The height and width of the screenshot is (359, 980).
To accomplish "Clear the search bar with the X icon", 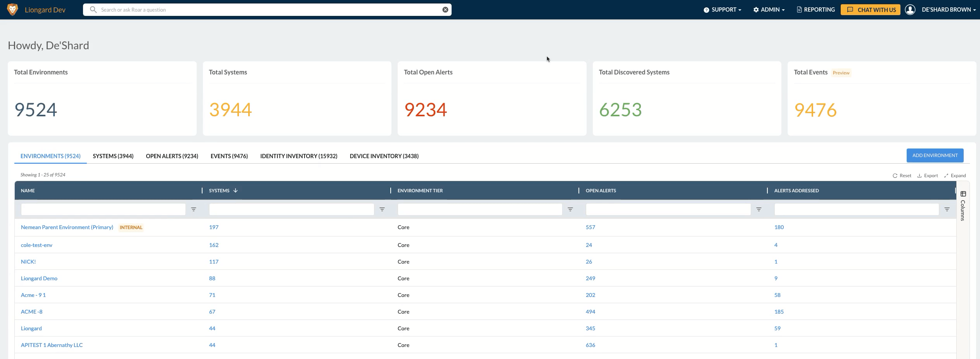I will tap(445, 10).
